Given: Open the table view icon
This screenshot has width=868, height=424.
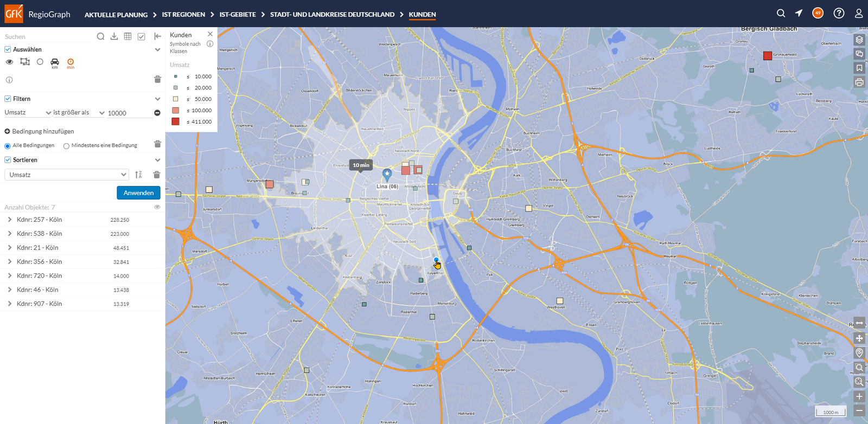Looking at the screenshot, I should (x=127, y=36).
